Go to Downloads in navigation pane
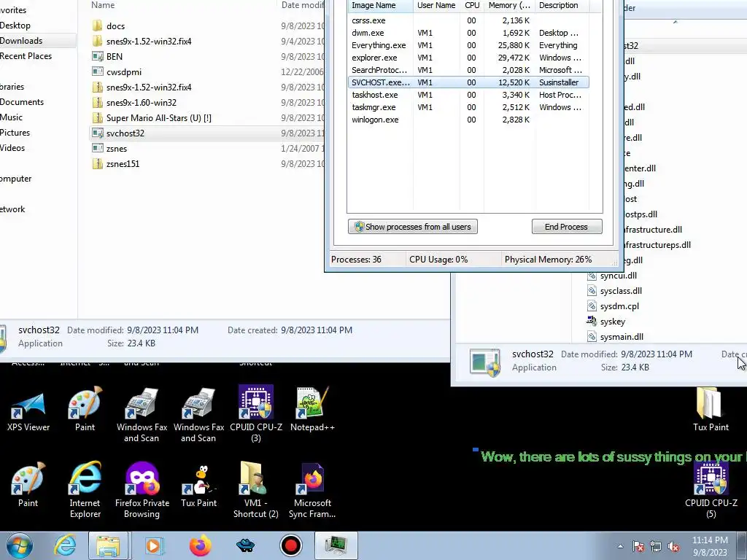Image resolution: width=747 pixels, height=560 pixels. pyautogui.click(x=21, y=41)
